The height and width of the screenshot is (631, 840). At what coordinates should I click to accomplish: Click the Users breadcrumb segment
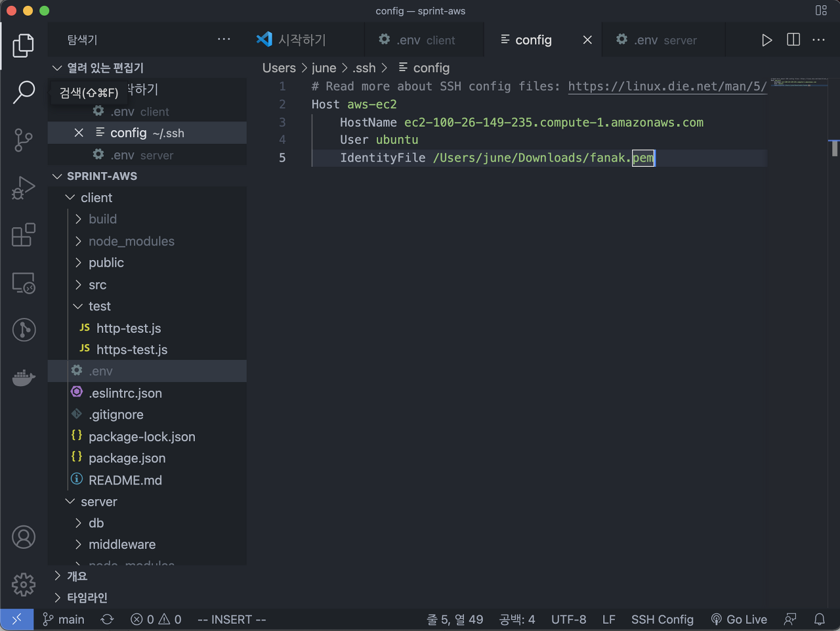[279, 68]
